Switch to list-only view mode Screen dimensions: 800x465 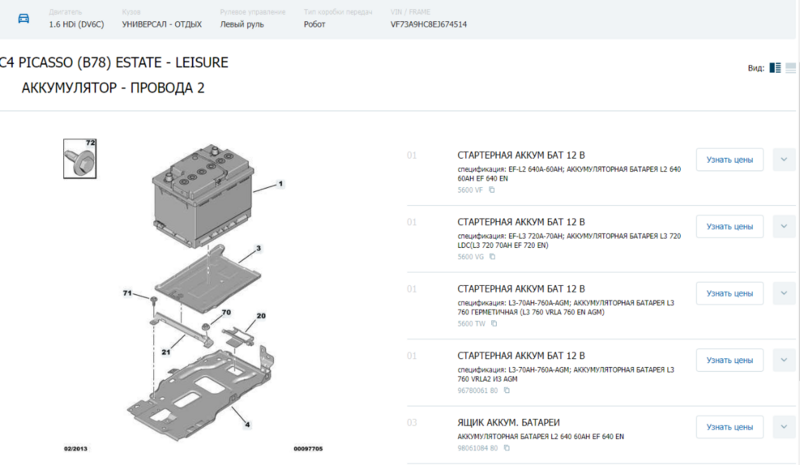tap(791, 68)
